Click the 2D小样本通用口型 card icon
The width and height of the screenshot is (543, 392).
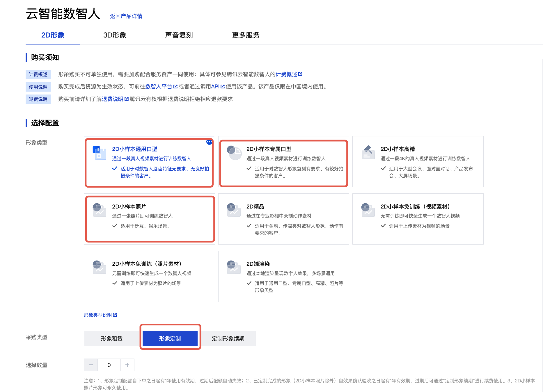[x=100, y=153]
